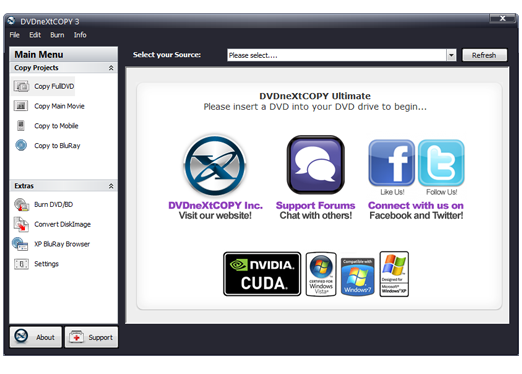Click the Facebook Like Us icon
This screenshot has height=374, width=522.
(x=392, y=163)
